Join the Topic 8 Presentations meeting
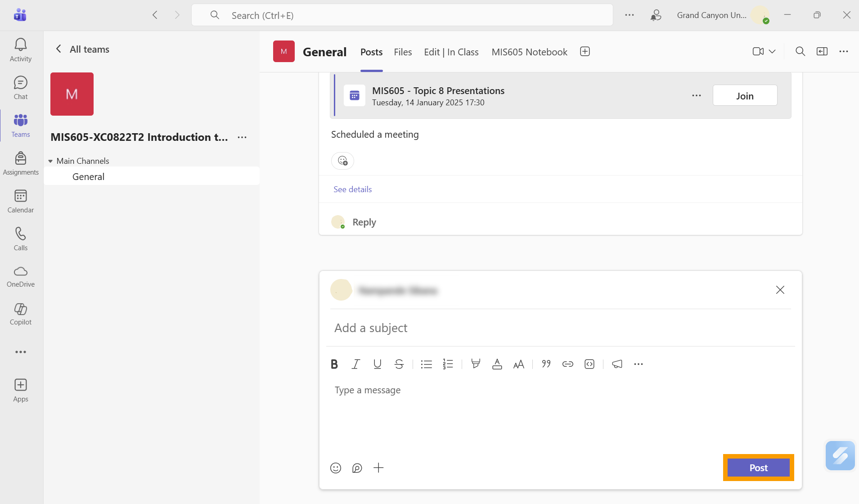Screen dimensions: 859x504 (x=745, y=96)
